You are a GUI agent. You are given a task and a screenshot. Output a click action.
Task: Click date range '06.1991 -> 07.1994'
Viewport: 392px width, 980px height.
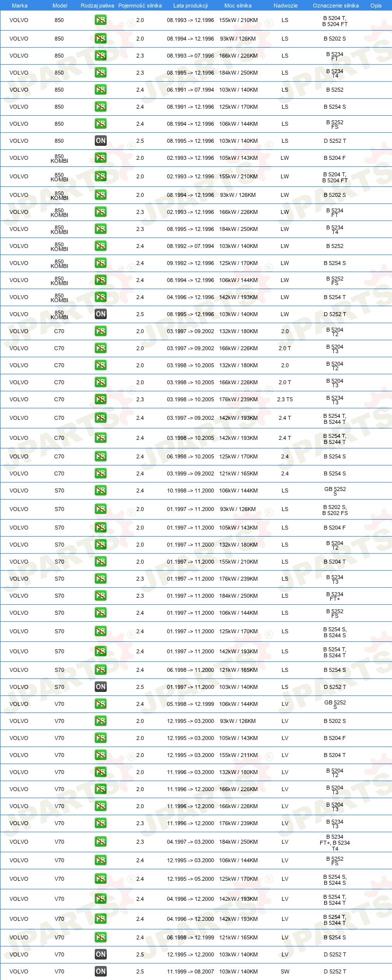pos(190,90)
